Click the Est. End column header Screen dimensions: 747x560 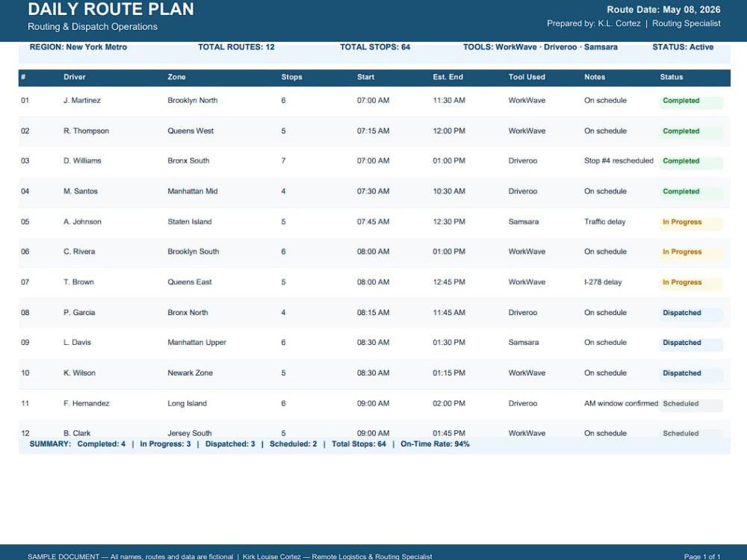447,77
